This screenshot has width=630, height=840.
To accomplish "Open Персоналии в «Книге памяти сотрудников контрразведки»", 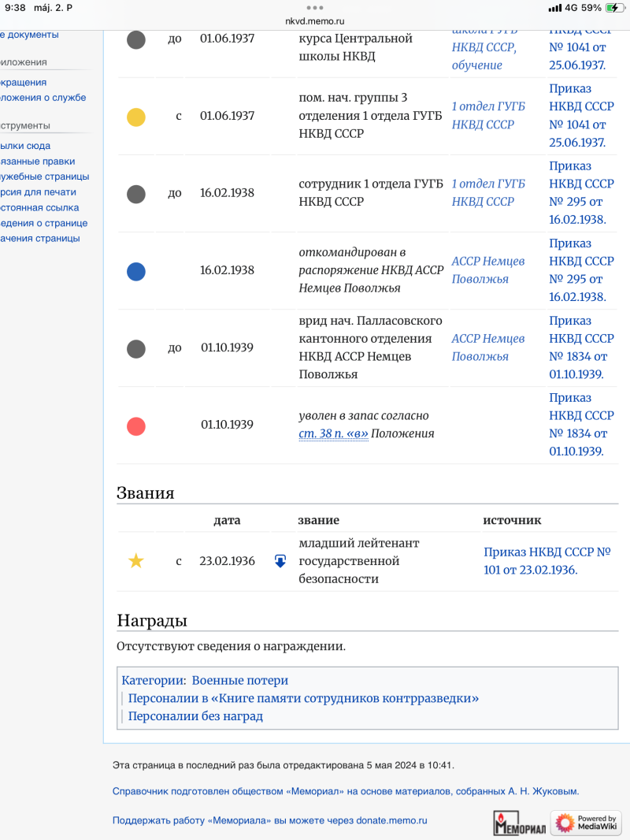I will click(x=303, y=698).
